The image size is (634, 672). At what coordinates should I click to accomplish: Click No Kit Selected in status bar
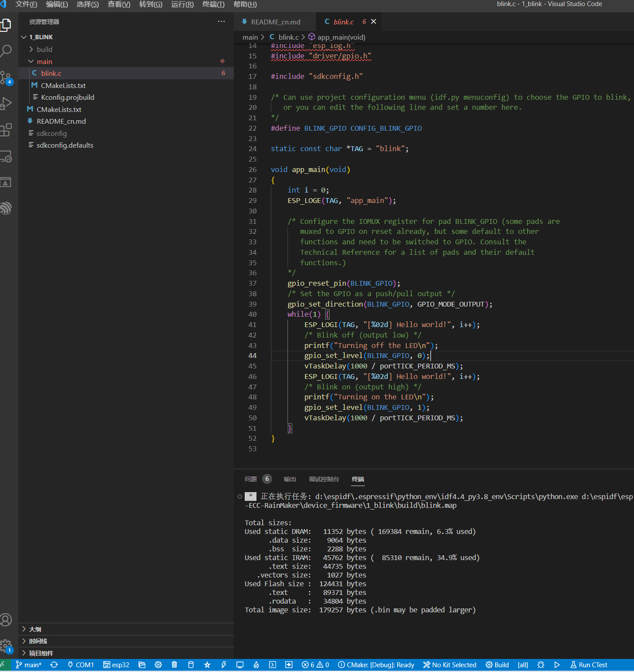[450, 665]
